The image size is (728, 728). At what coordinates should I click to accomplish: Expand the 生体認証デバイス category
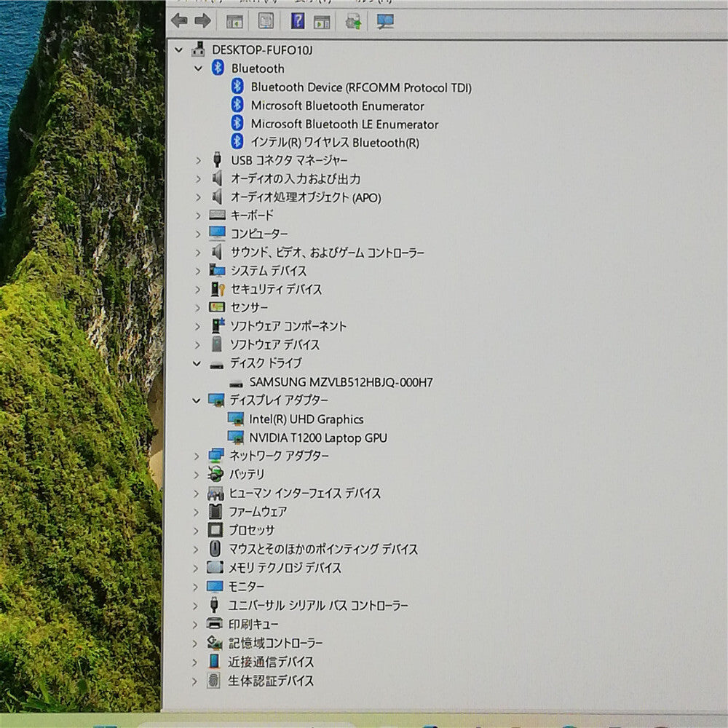point(195,681)
